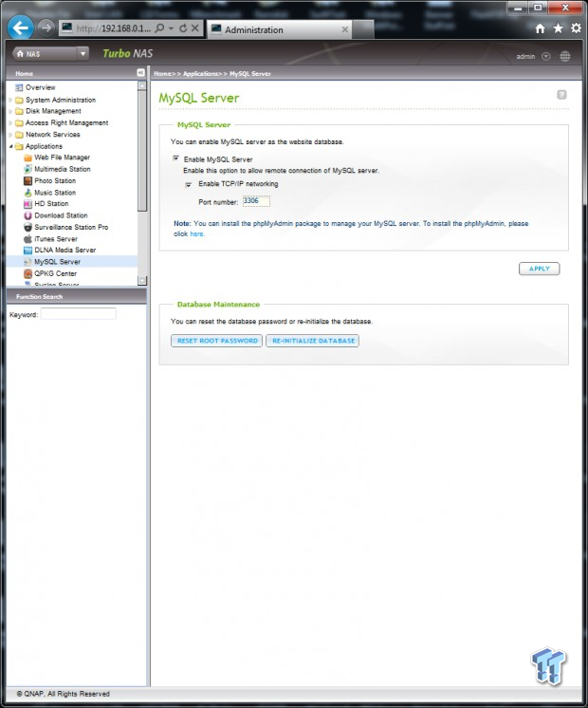Click the Music Station icon

coord(28,193)
